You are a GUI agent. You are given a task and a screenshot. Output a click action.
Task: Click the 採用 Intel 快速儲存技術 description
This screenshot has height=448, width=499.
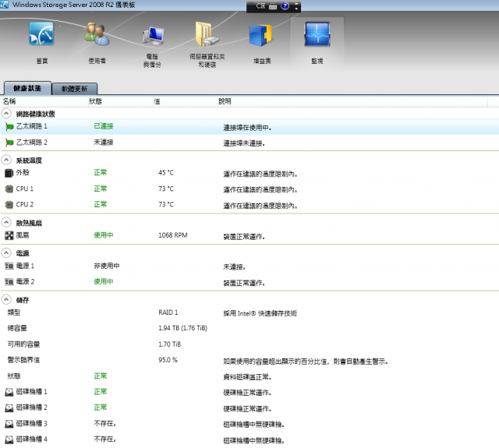[x=260, y=313]
